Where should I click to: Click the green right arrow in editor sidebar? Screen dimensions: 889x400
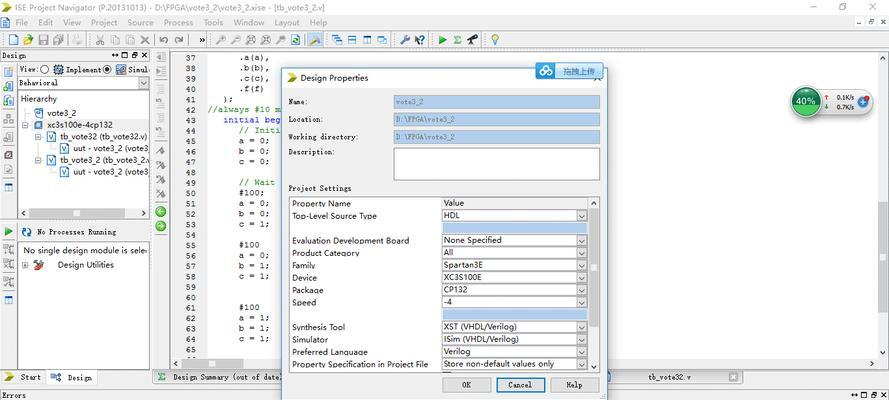(x=160, y=225)
